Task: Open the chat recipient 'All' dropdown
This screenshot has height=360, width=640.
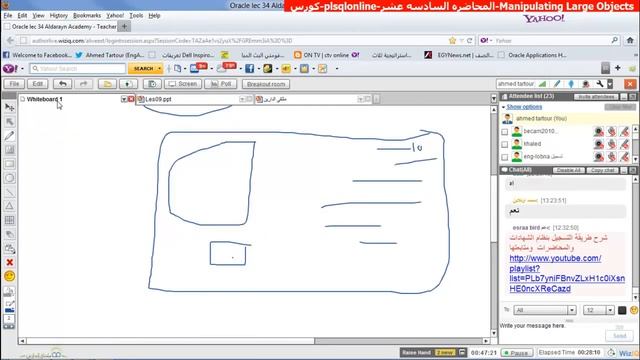Action: point(571,310)
